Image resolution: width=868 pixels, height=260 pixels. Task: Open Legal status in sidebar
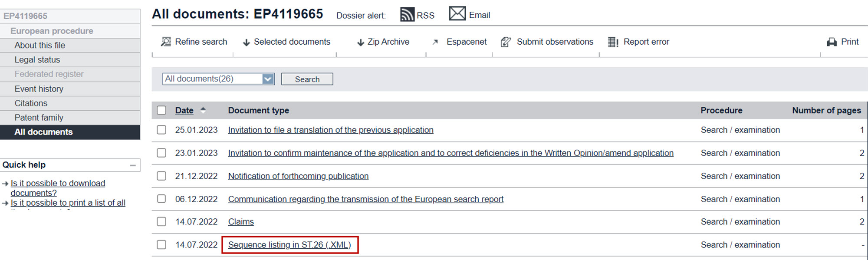click(37, 60)
